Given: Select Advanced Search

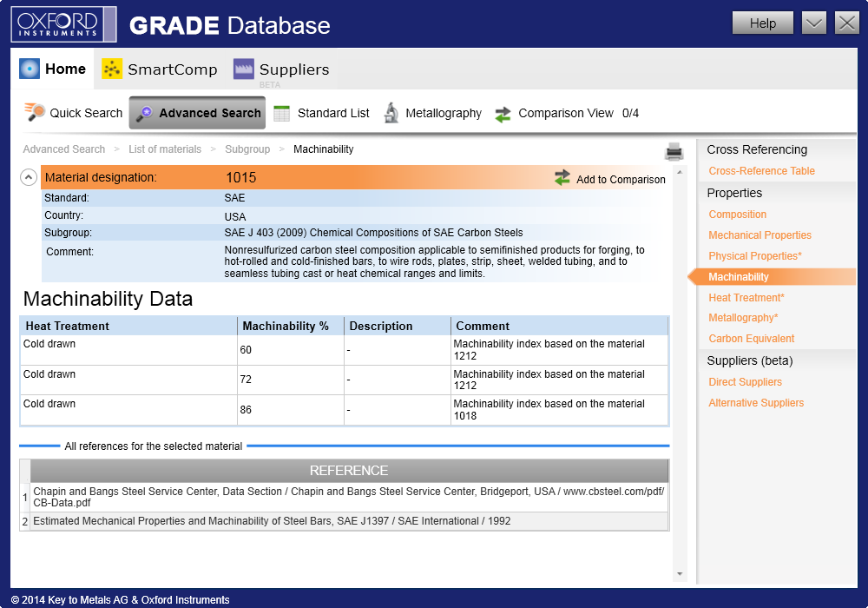Looking at the screenshot, I should pyautogui.click(x=197, y=113).
